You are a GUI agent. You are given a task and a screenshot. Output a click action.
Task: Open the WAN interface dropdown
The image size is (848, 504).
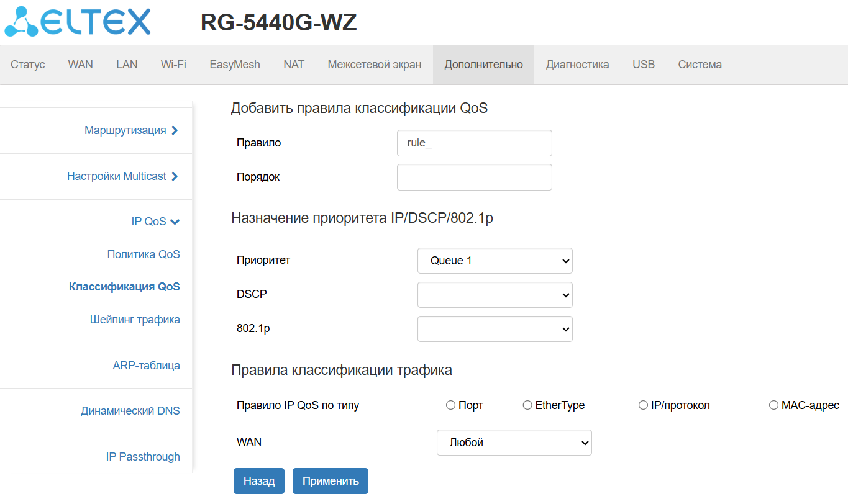[514, 443]
